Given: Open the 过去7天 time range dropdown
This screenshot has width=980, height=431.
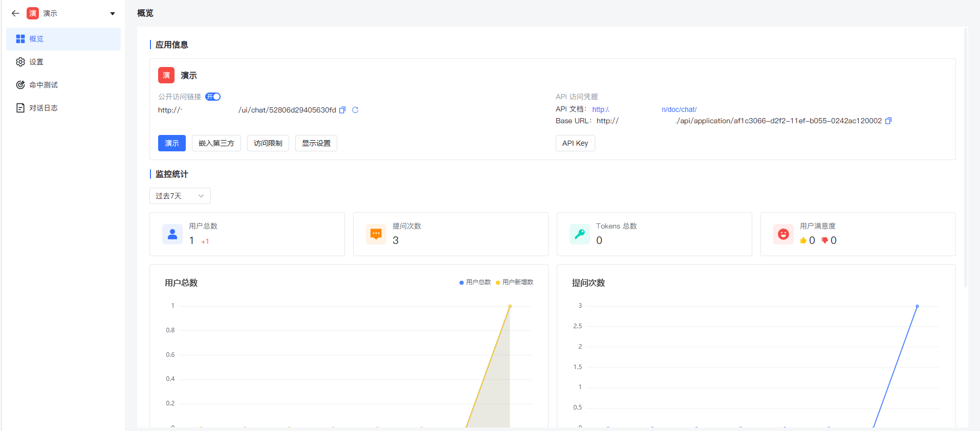Looking at the screenshot, I should point(180,196).
